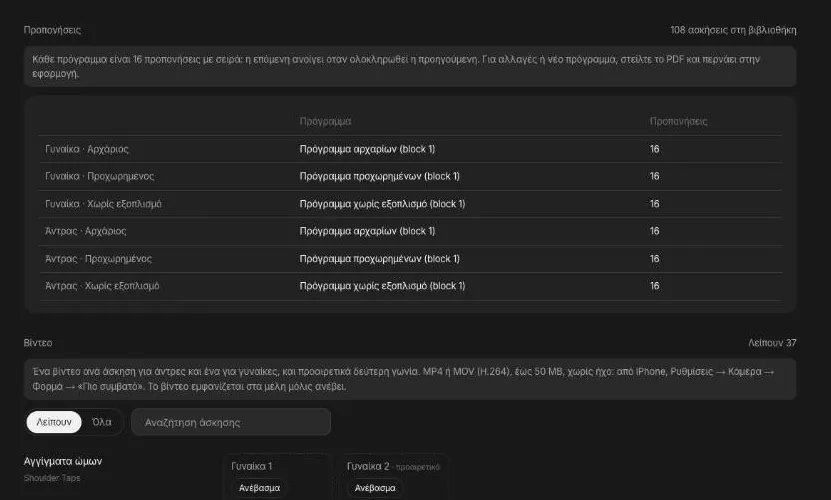The width and height of the screenshot is (831, 500).
Task: Click the Βίντεο section heading
Action: 38,343
